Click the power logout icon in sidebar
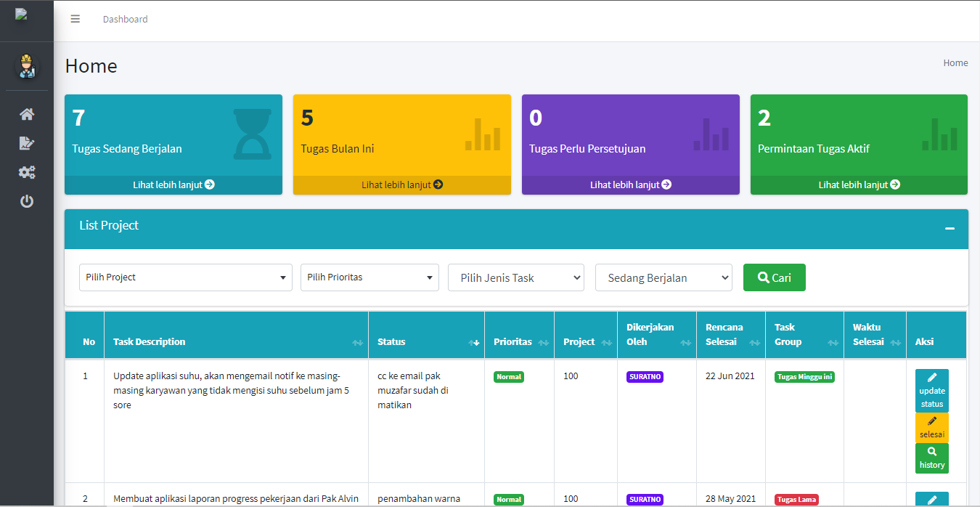Viewport: 980px width, 507px height. 27,201
